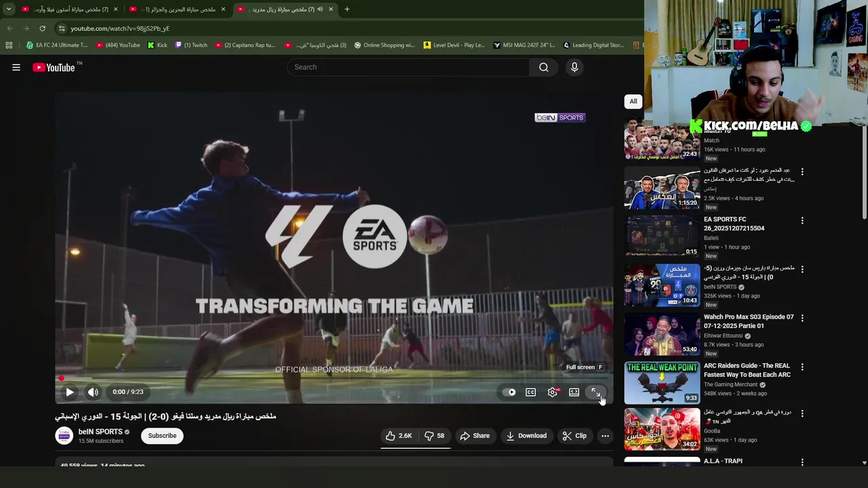
Task: Open EA FC 24 Ultimate T... bookmark
Action: [x=57, y=45]
